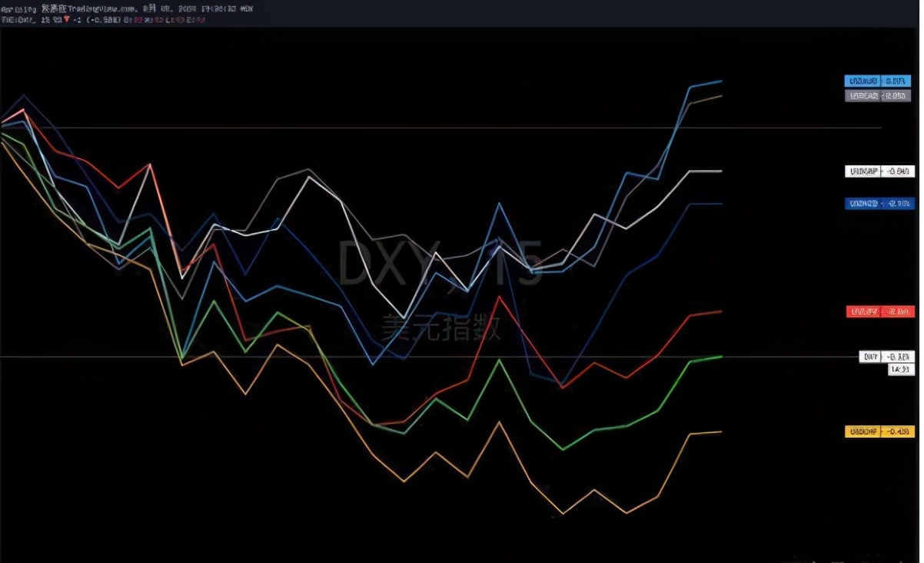Select the small value tag under the DXY label

[x=901, y=370]
